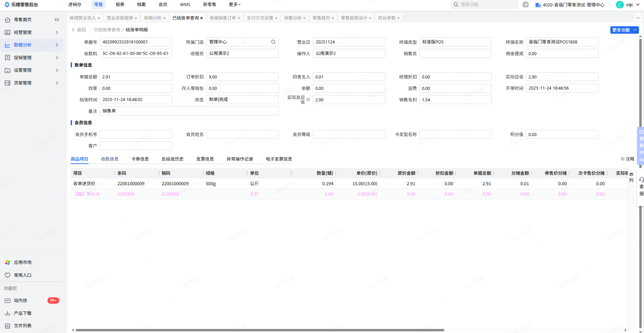The height and width of the screenshot is (333, 644).
Task: Open 站内信 mail icon
Action: [7, 301]
